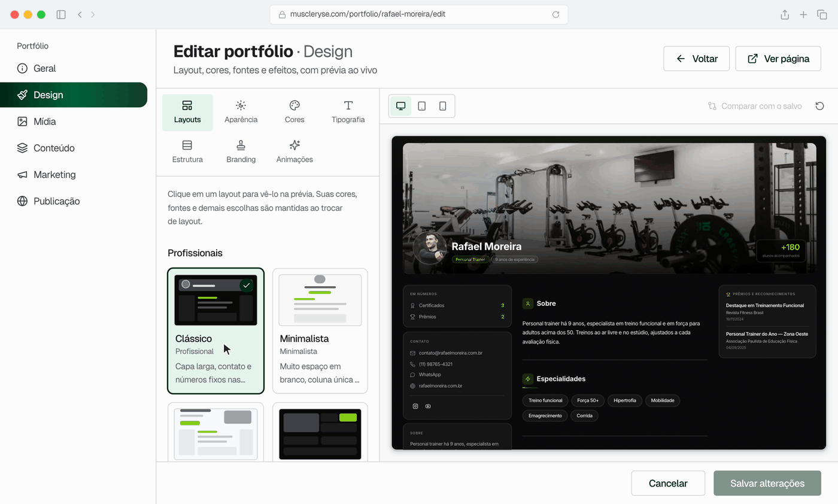
Task: Show browser tab overview
Action: (x=822, y=14)
